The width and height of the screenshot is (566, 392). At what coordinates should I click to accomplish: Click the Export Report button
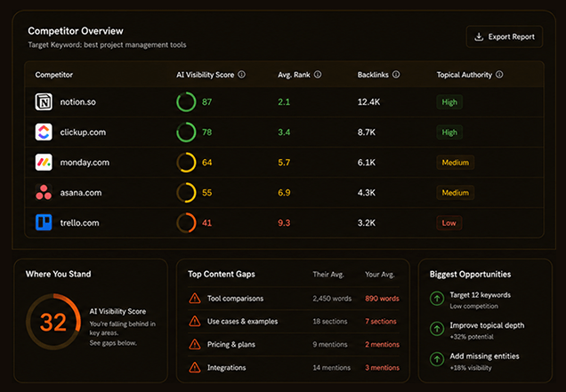tap(505, 36)
